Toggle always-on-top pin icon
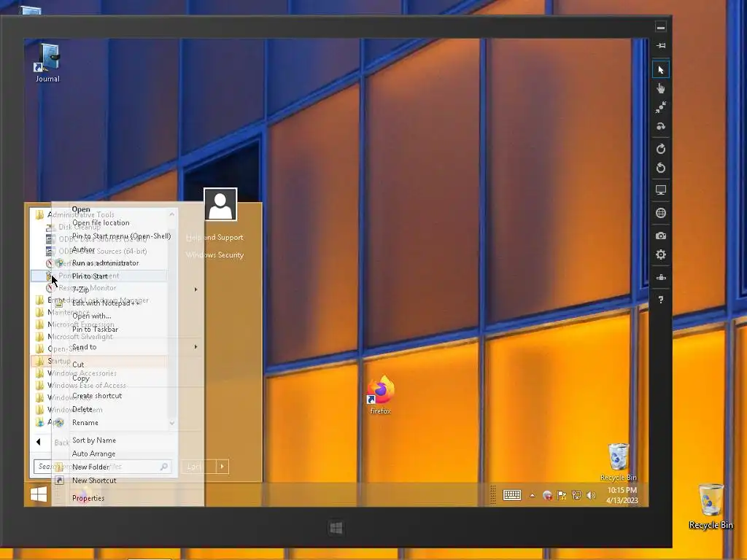Screen dimensions: 747x560 pyautogui.click(x=660, y=46)
